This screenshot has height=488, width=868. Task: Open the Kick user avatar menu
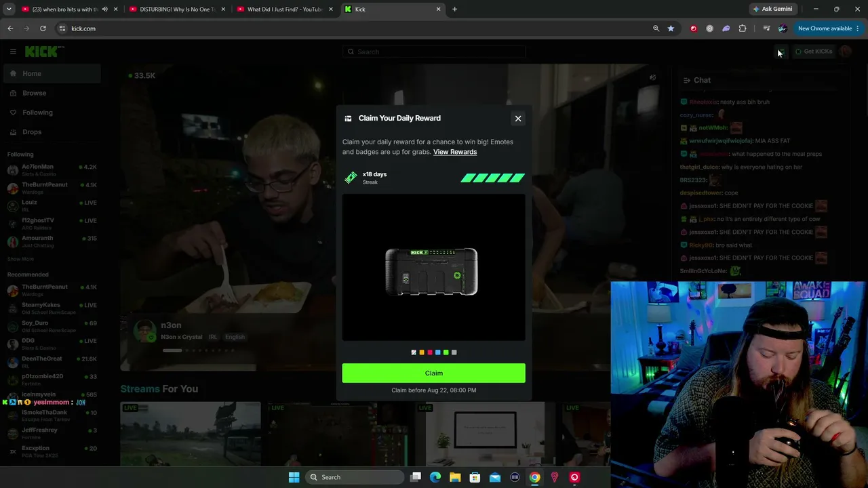tap(846, 52)
